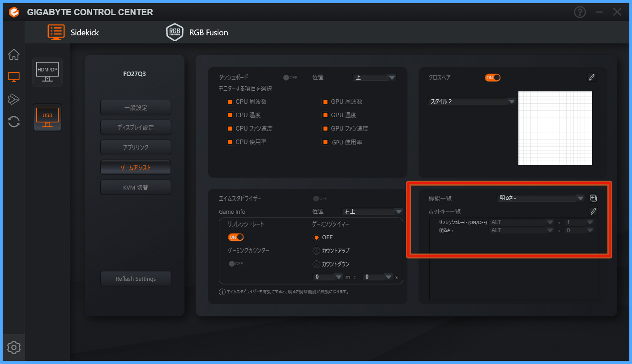This screenshot has width=632, height=364.
Task: Select カウントアップ radio button
Action: pyautogui.click(x=316, y=251)
